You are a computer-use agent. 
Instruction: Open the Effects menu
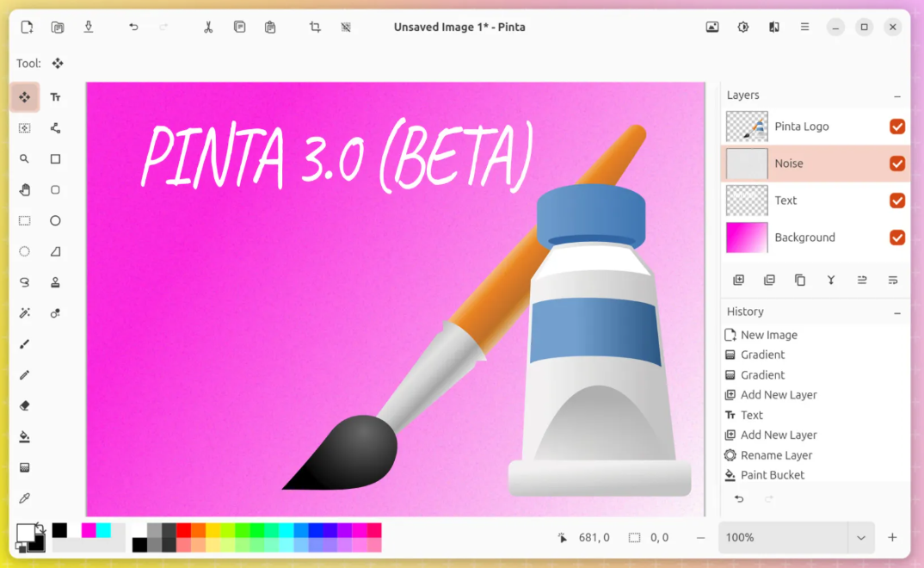coord(773,27)
